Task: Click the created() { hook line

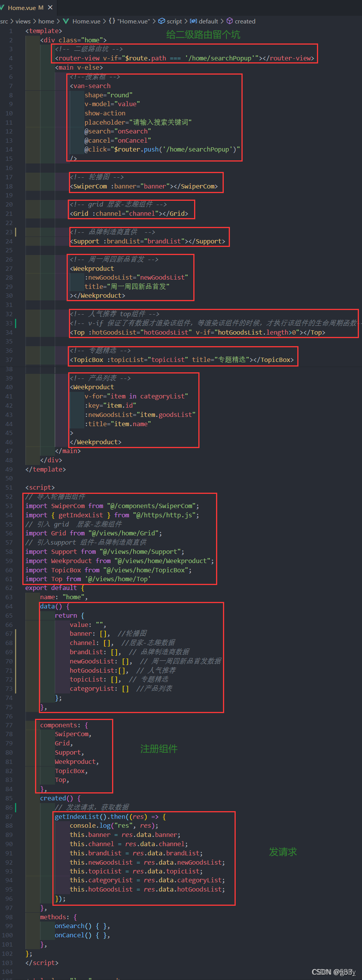Action: pyautogui.click(x=60, y=798)
